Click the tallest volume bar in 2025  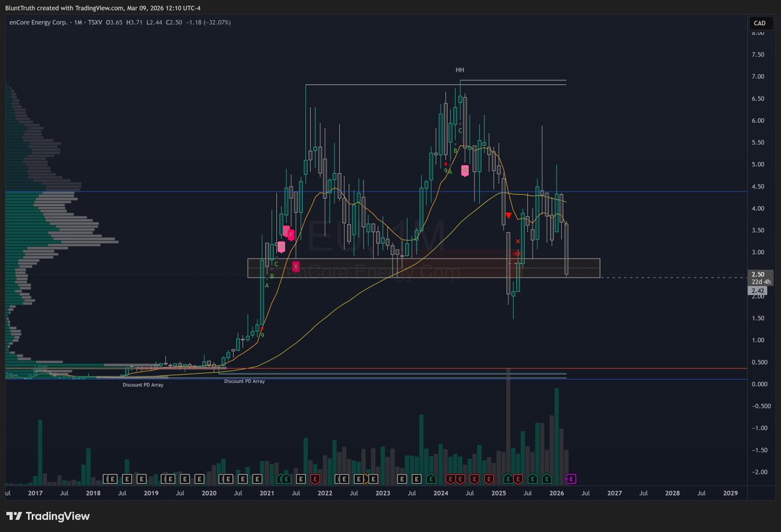pos(509,427)
